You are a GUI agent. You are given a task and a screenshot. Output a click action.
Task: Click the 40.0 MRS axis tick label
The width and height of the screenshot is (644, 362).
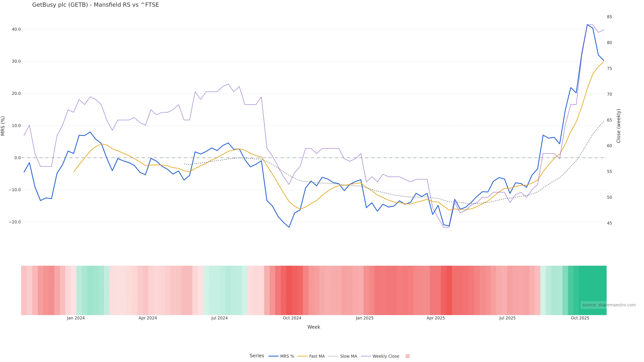(16, 29)
